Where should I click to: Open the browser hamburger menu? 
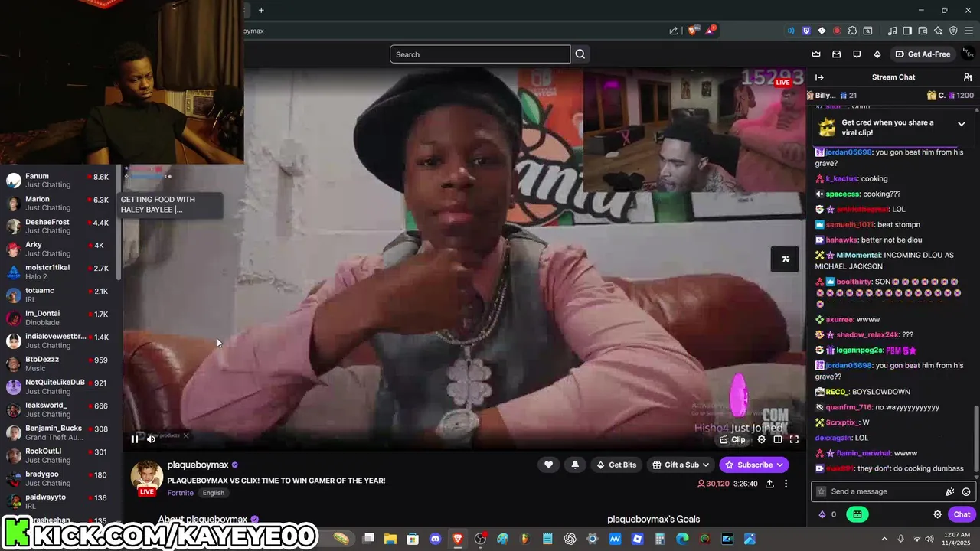969,31
